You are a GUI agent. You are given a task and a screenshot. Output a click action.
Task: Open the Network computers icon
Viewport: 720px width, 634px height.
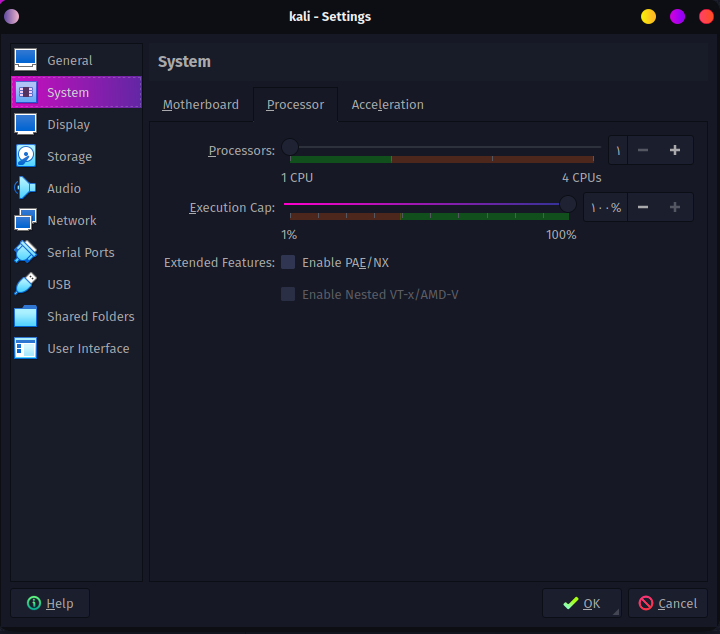(x=26, y=220)
